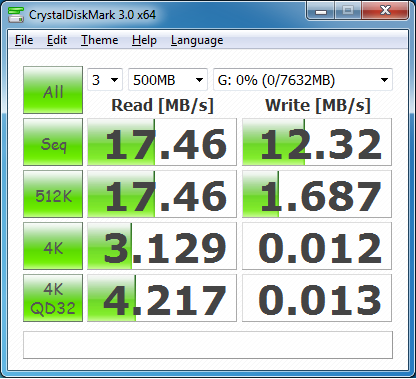The height and width of the screenshot is (379, 416).
Task: Run all benchmarks with All button
Action: 53,90
